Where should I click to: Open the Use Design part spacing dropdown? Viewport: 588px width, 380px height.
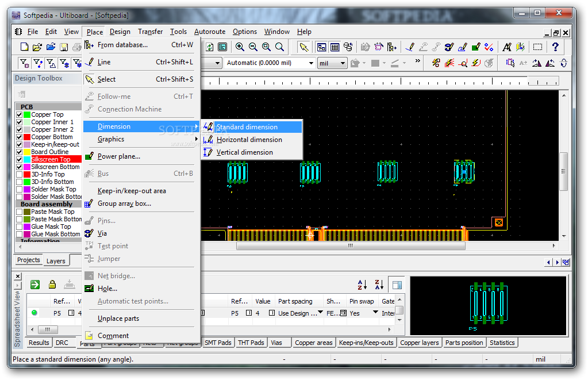click(x=320, y=313)
